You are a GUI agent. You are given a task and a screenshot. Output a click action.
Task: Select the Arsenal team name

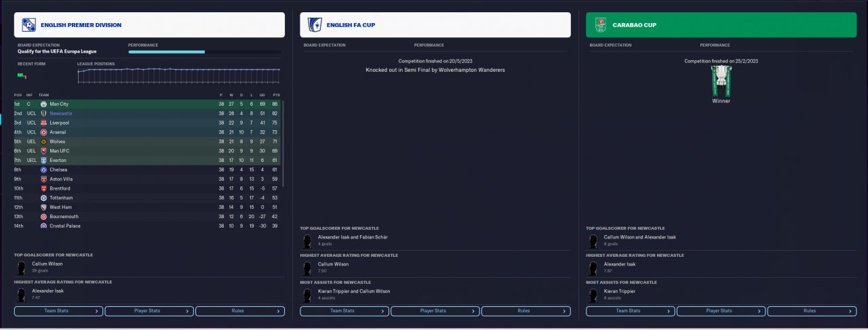[58, 133]
